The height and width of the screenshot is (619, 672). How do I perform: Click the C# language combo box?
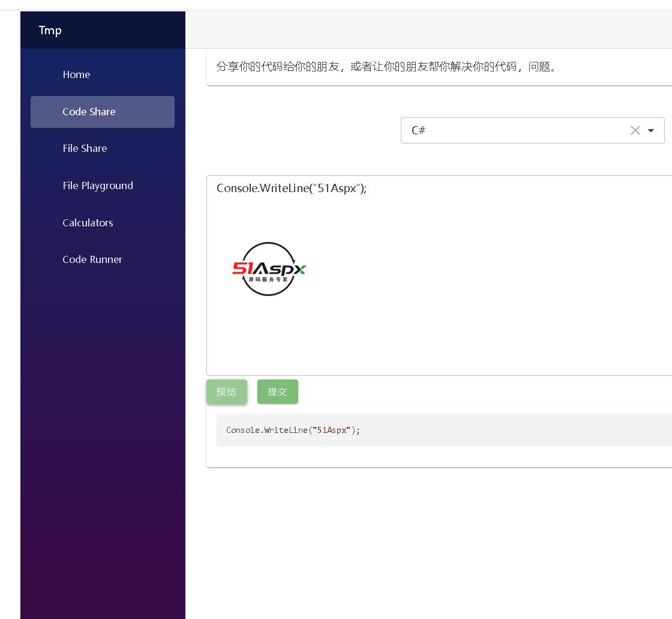pyautogui.click(x=532, y=130)
